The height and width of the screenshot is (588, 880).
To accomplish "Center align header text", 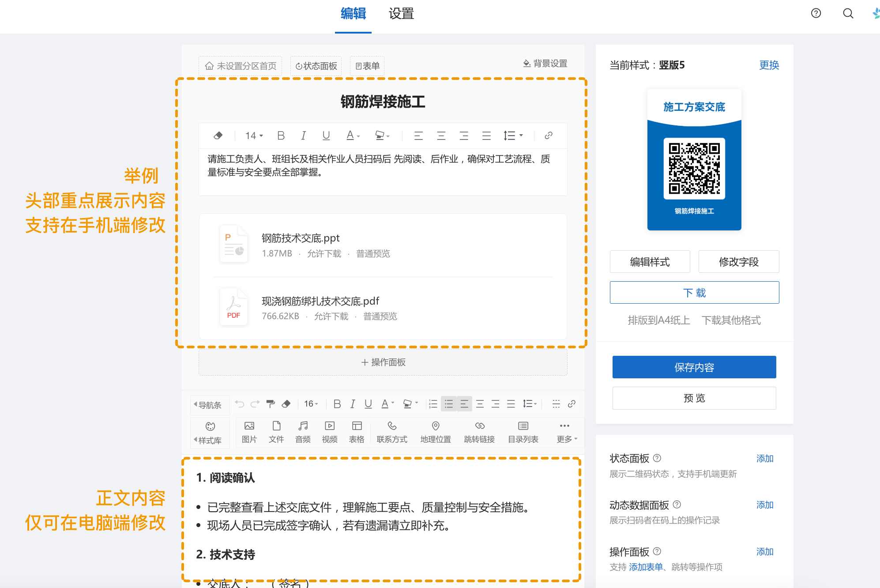I will click(x=441, y=136).
